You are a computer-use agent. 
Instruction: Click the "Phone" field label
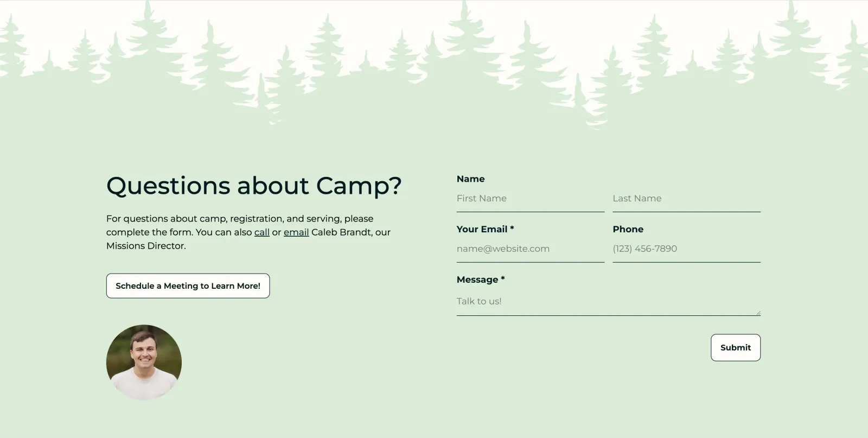[628, 229]
